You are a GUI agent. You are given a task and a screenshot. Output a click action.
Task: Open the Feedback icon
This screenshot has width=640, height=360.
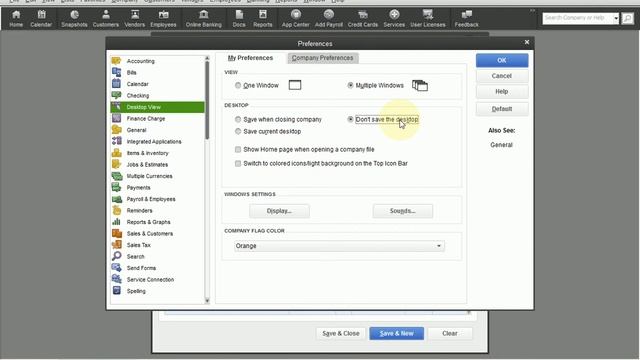pyautogui.click(x=467, y=19)
